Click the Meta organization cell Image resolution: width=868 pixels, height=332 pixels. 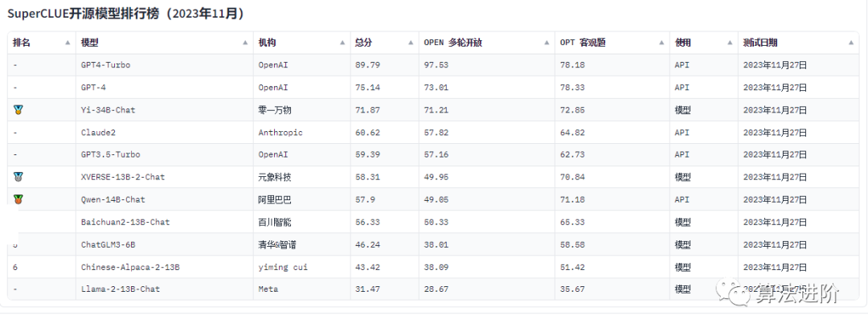coord(301,289)
